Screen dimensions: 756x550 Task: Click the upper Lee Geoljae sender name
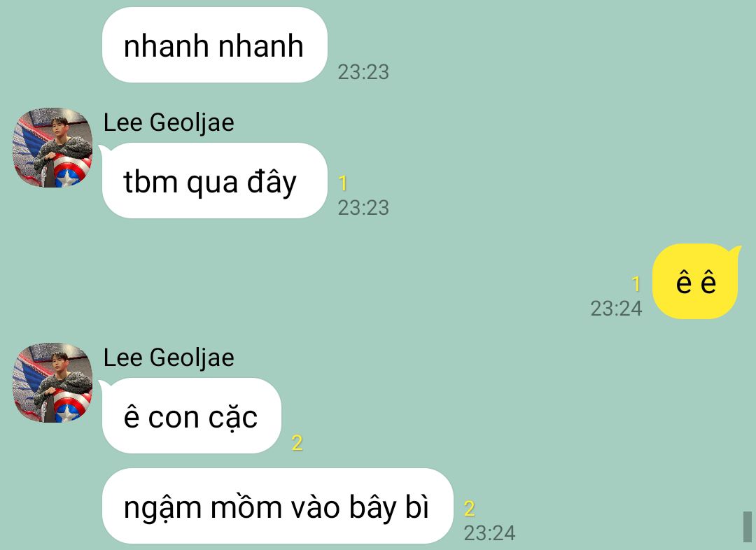coord(169,122)
